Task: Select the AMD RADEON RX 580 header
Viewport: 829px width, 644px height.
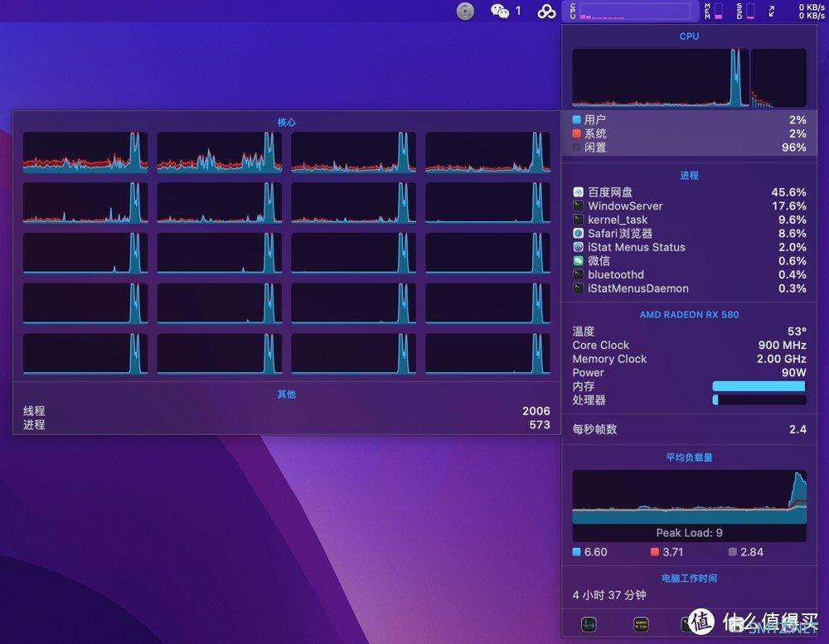Action: [689, 315]
